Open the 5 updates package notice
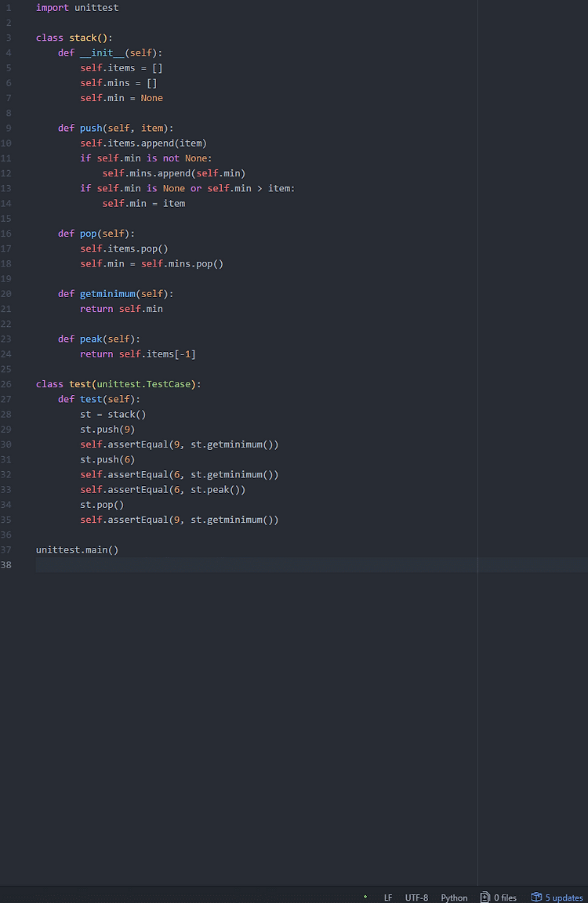This screenshot has height=903, width=588. 557,898
